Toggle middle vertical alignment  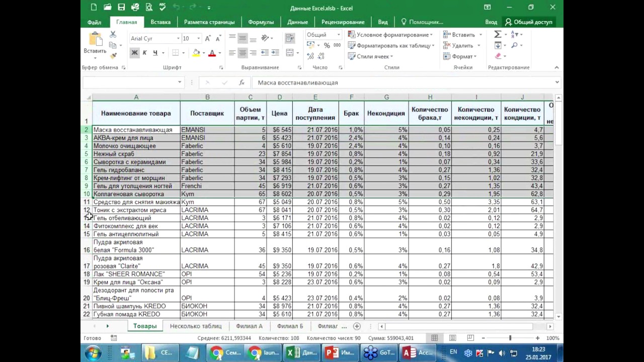[243, 38]
